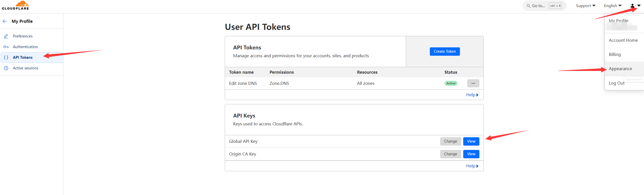Click the API Tokens curly braces icon
Image resolution: width=644 pixels, height=195 pixels.
tap(6, 57)
